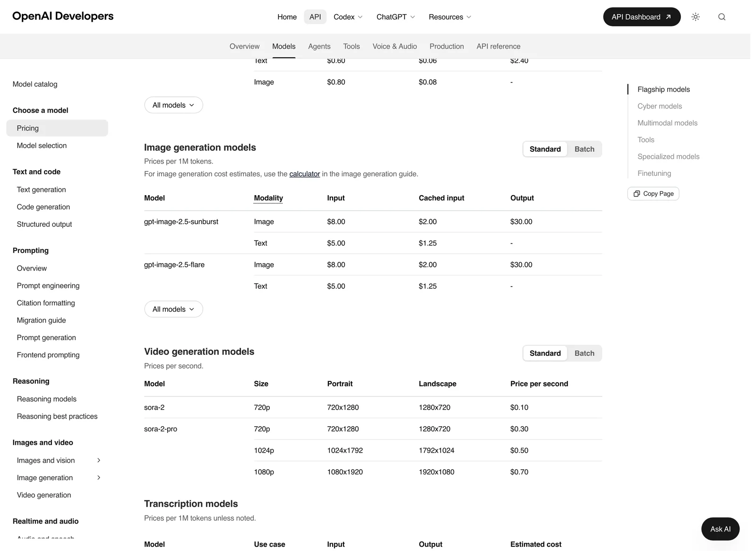Jump to Flagship models section
The height and width of the screenshot is (551, 756).
(663, 89)
